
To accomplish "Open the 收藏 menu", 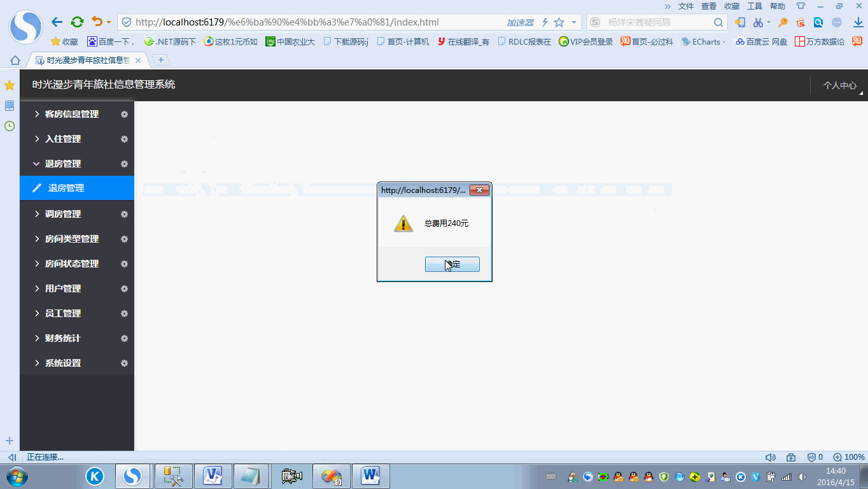I will (x=732, y=6).
